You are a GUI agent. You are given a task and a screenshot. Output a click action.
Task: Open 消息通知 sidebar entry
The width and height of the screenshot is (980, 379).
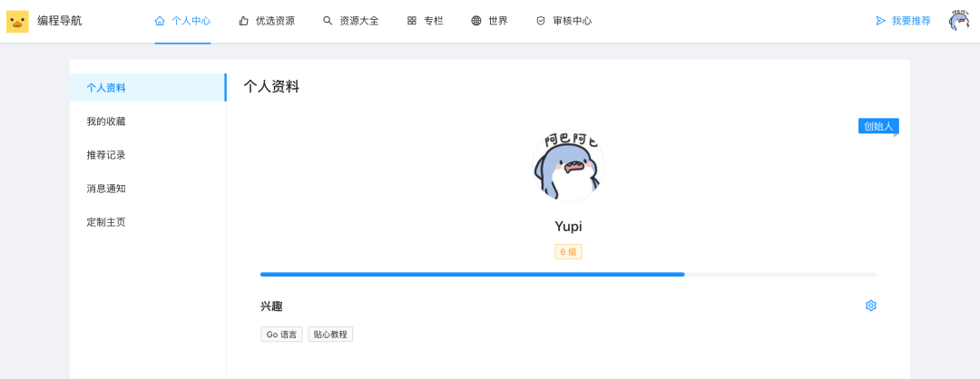(148, 189)
